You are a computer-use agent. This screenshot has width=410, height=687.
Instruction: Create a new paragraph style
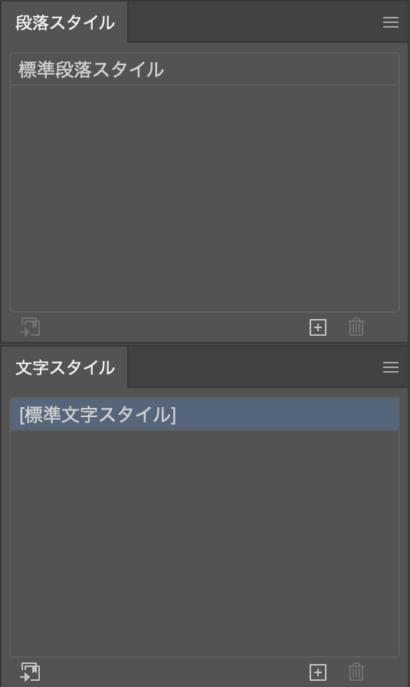pos(318,327)
